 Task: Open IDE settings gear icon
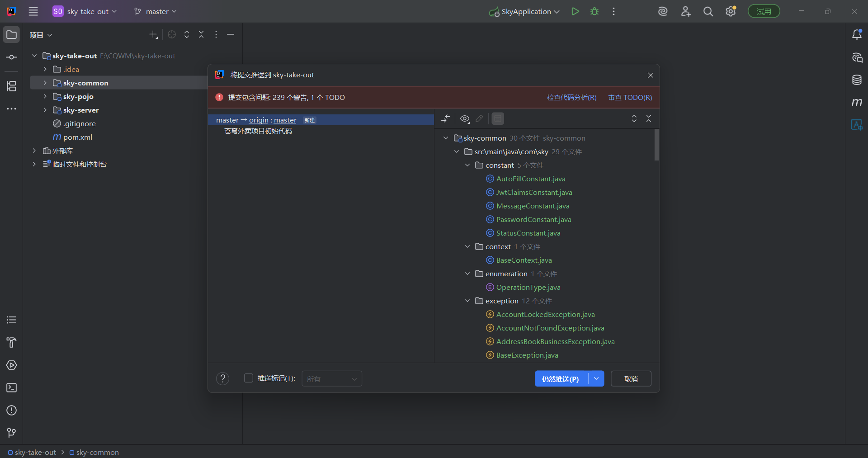731,12
